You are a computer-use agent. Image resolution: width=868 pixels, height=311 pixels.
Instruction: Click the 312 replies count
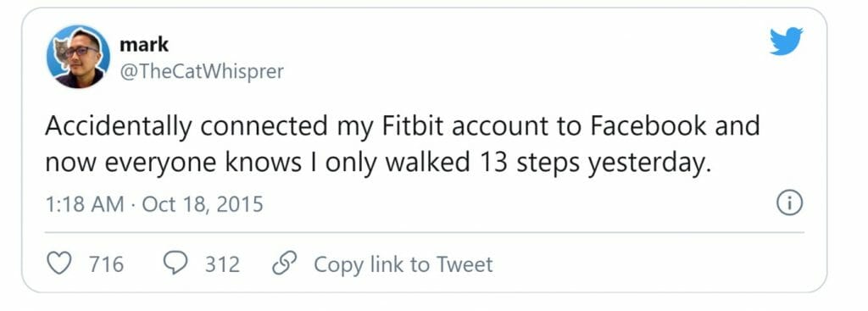coord(223,264)
